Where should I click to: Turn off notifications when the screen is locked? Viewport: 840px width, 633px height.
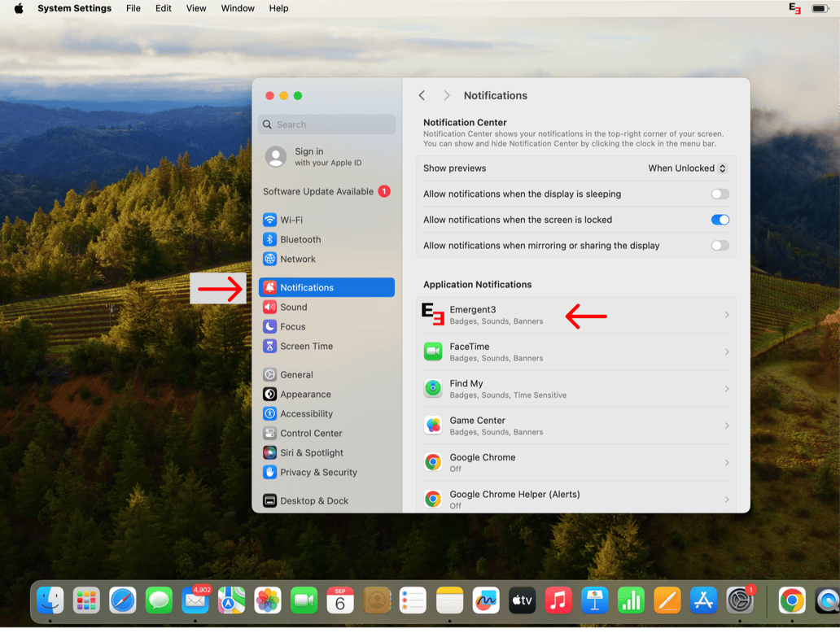719,220
